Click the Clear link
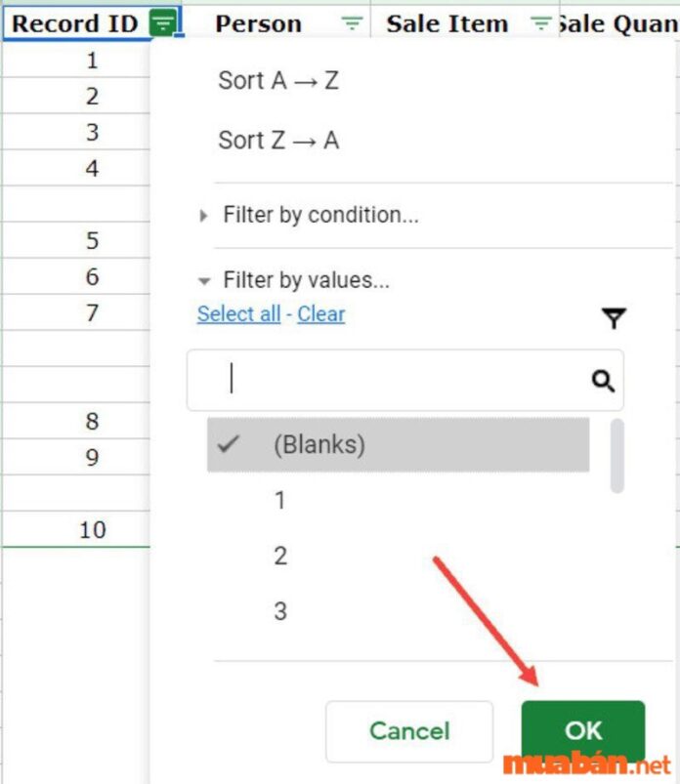The width and height of the screenshot is (680, 784). tap(320, 313)
